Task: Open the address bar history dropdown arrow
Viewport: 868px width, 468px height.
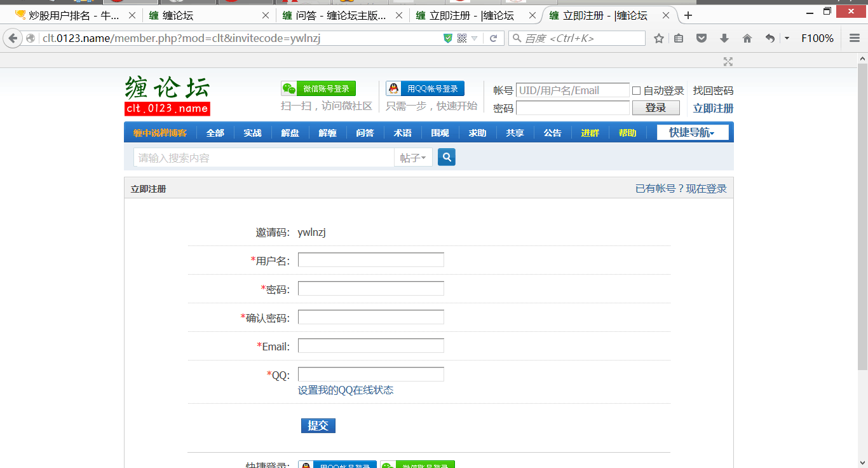Action: pyautogui.click(x=475, y=39)
